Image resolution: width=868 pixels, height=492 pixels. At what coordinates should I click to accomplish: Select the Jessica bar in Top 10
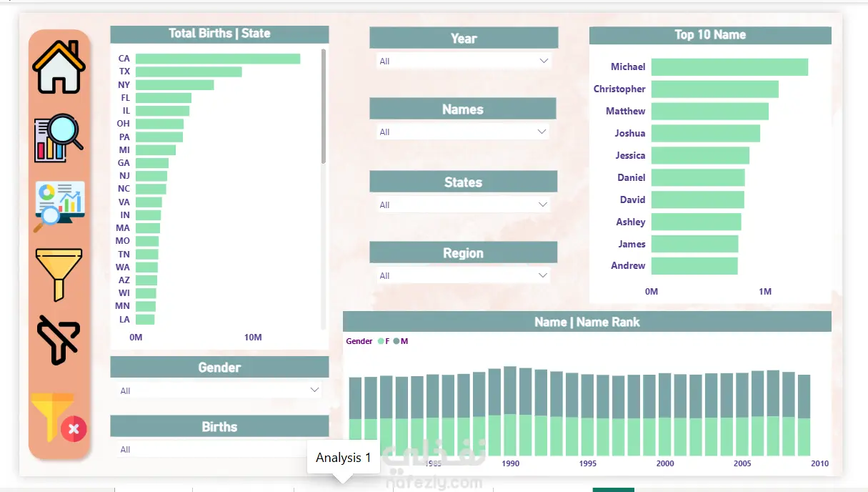click(x=700, y=156)
